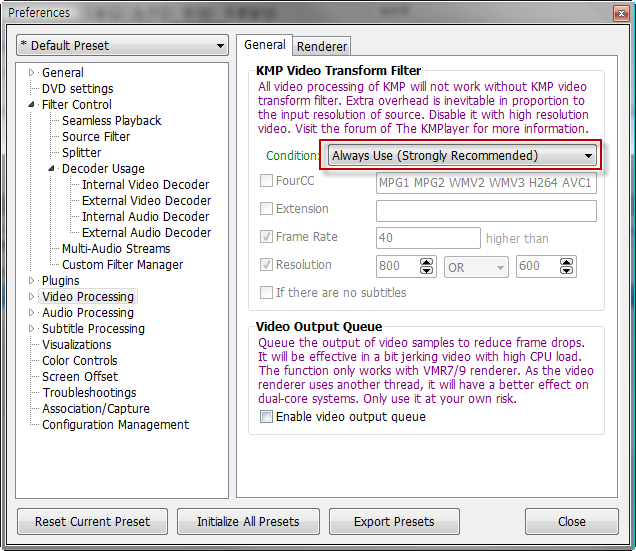Click the Frame Rate value field

(x=428, y=238)
